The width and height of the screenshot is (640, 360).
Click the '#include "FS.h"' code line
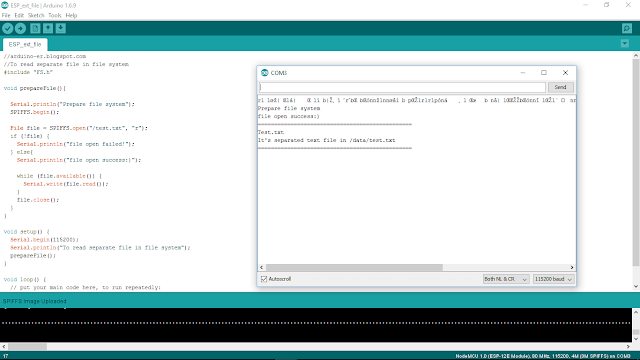click(x=28, y=72)
